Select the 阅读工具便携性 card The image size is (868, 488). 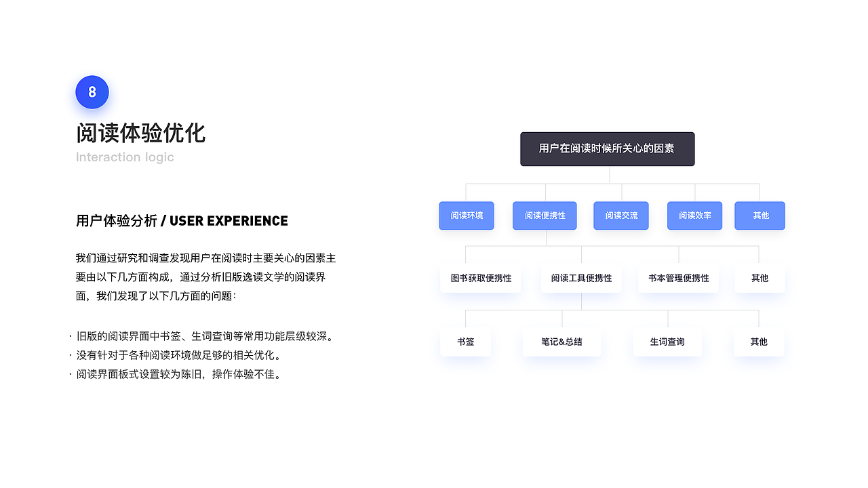[x=581, y=278]
